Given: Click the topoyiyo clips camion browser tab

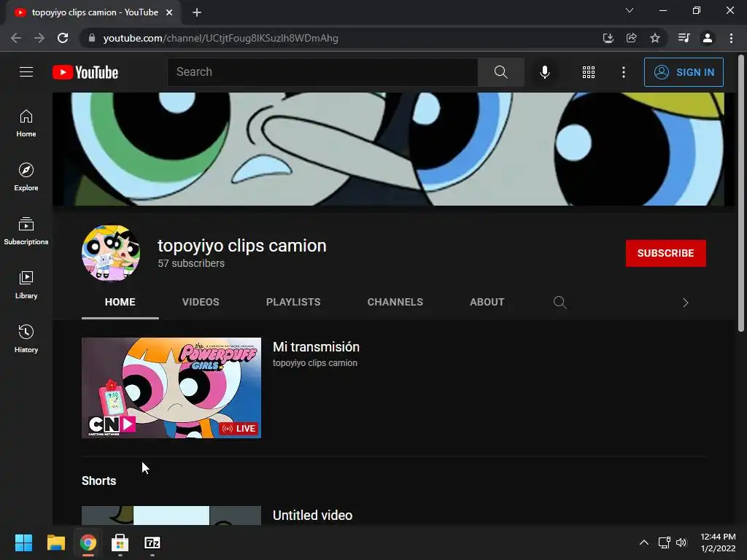Looking at the screenshot, I should 93,13.
